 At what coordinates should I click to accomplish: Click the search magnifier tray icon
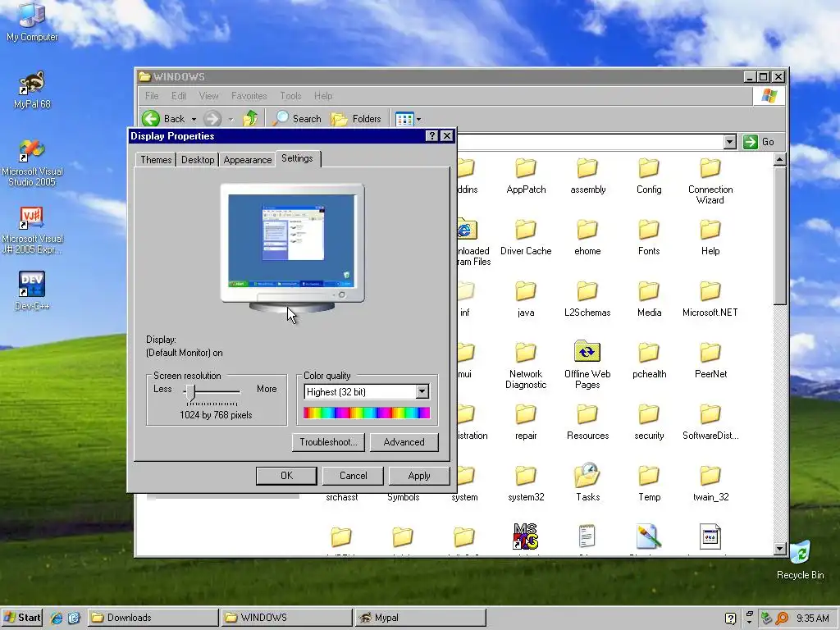coord(782,619)
